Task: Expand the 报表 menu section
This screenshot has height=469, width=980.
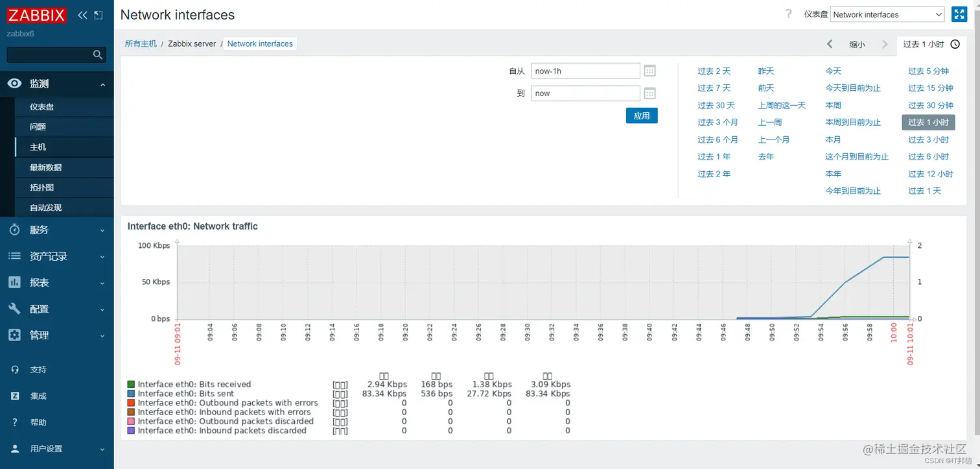Action: point(102,283)
